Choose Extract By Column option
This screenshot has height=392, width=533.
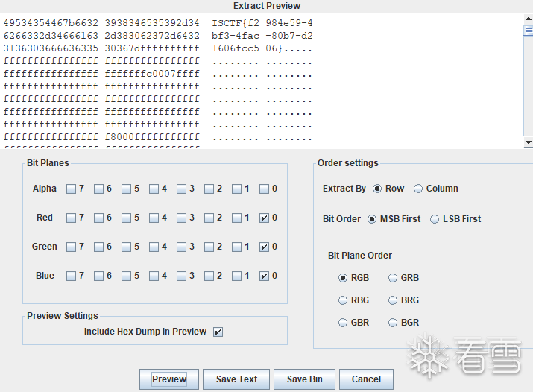click(417, 189)
